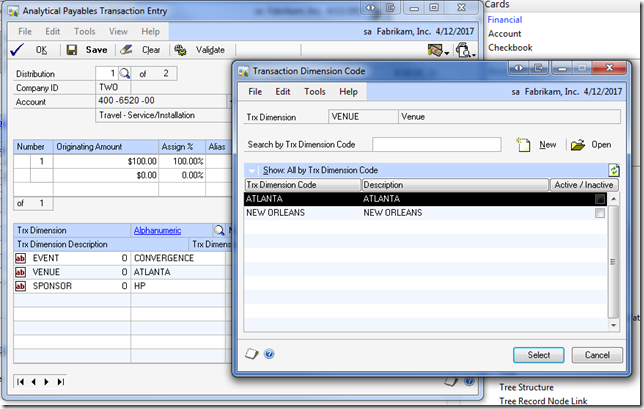
Task: Click the OK checkmark icon
Action: tap(17, 50)
